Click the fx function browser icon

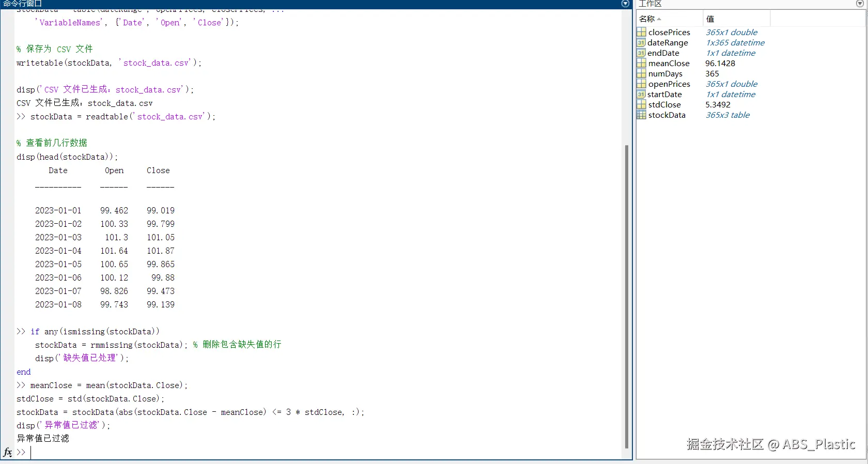pyautogui.click(x=8, y=452)
